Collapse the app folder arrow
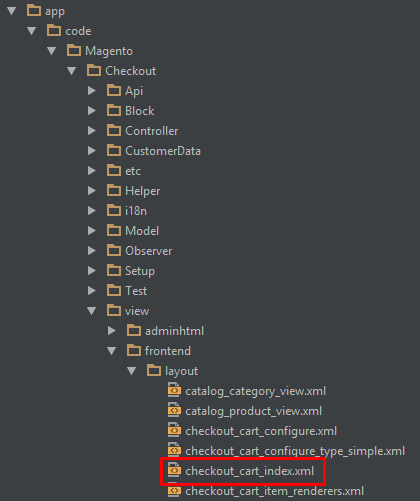 click(12, 11)
